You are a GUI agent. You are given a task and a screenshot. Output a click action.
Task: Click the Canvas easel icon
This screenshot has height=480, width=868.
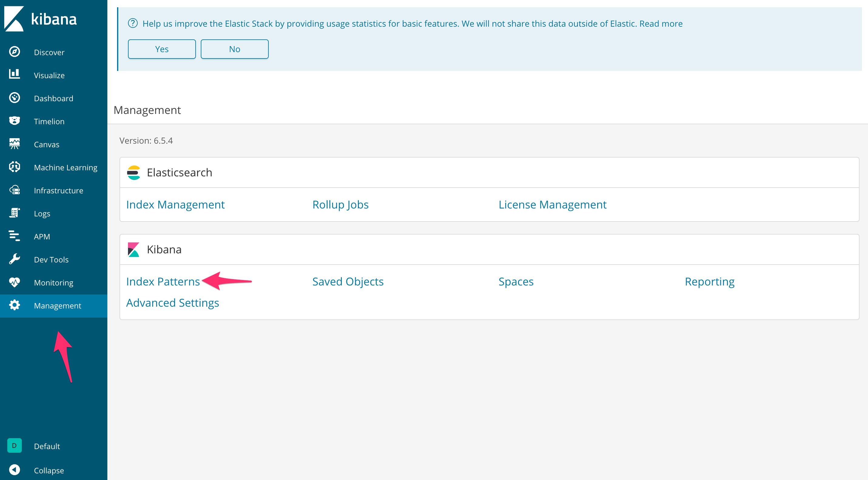(15, 144)
